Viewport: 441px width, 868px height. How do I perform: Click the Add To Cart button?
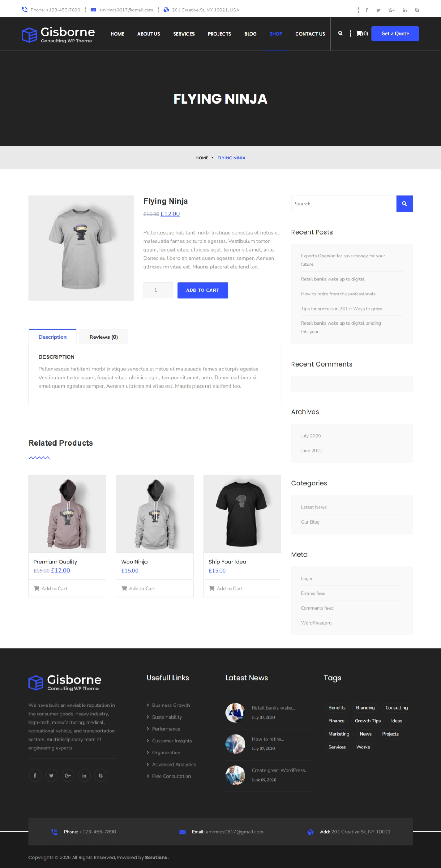203,290
